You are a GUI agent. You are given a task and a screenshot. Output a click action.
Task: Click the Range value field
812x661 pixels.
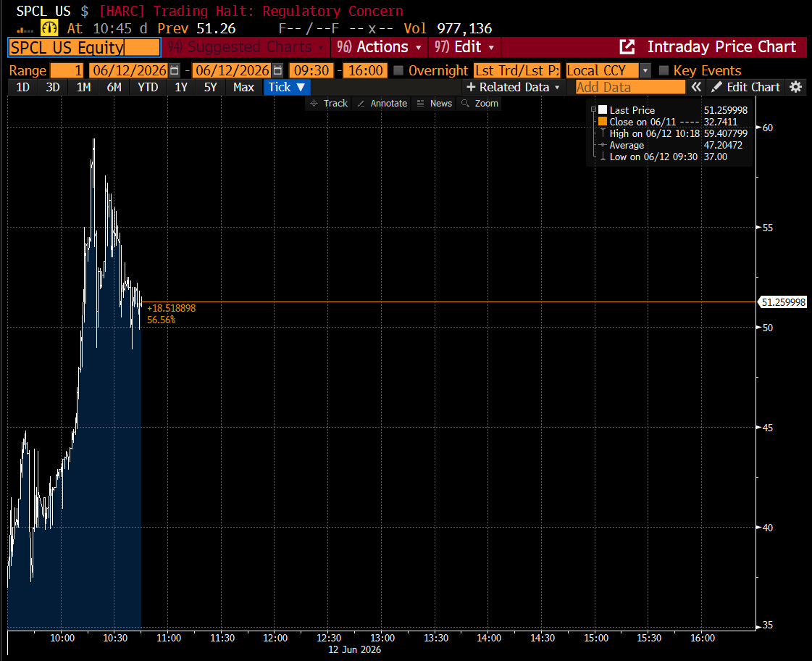click(x=67, y=70)
